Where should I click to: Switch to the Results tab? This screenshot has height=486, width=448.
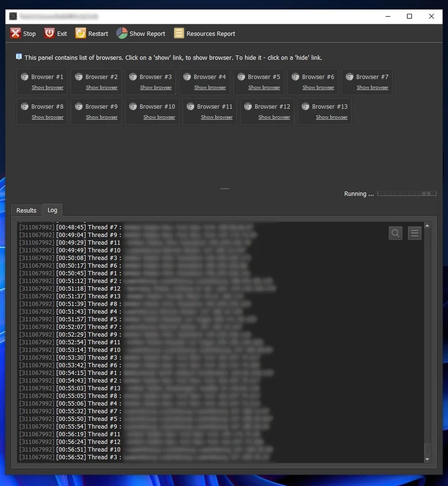(x=26, y=210)
